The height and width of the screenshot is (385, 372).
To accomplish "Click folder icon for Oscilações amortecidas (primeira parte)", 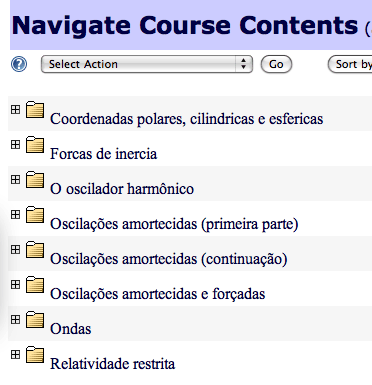I will 35,215.
